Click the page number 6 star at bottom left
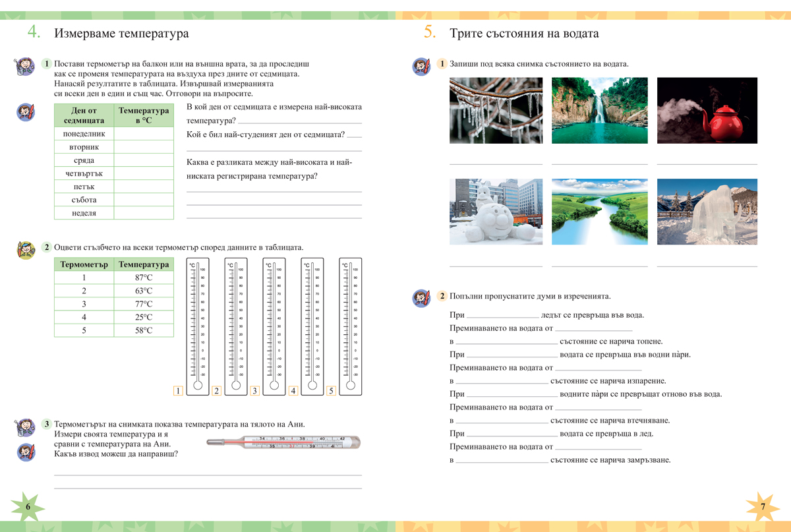791x532 pixels. pyautogui.click(x=28, y=506)
